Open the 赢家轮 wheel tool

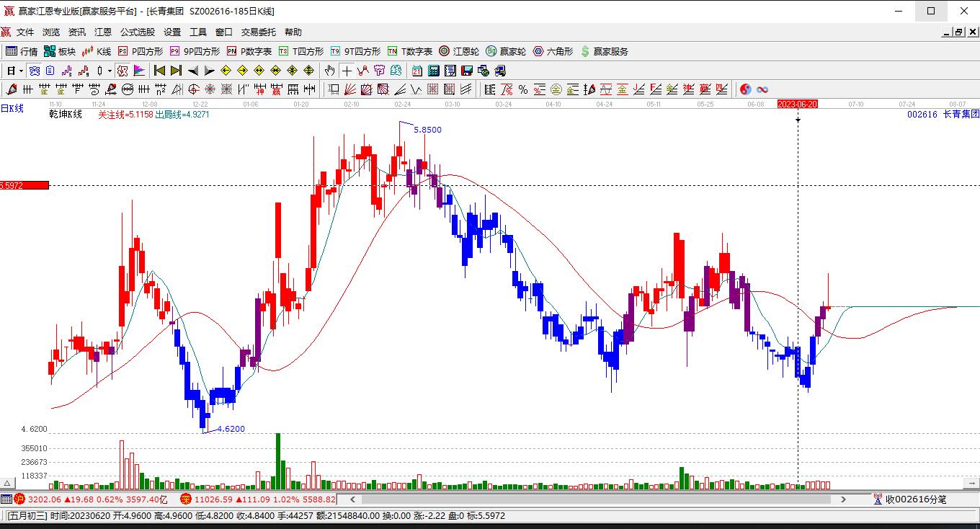click(506, 51)
